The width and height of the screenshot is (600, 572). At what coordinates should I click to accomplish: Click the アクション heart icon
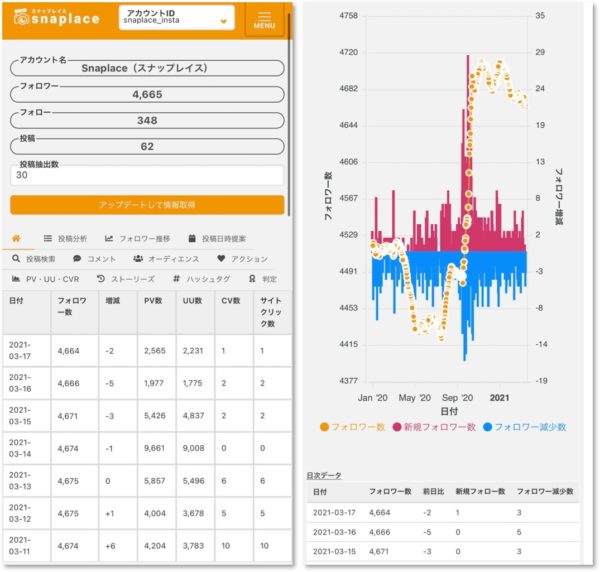(x=221, y=259)
